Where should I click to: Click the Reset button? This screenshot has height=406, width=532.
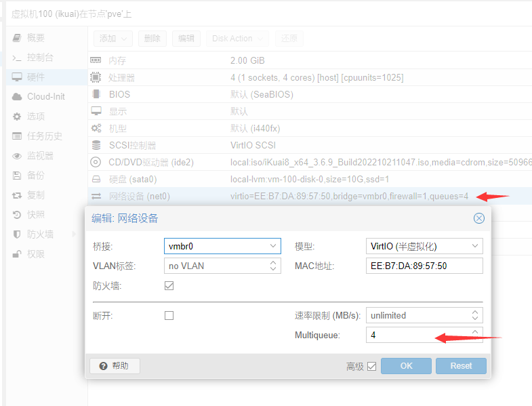pyautogui.click(x=461, y=366)
